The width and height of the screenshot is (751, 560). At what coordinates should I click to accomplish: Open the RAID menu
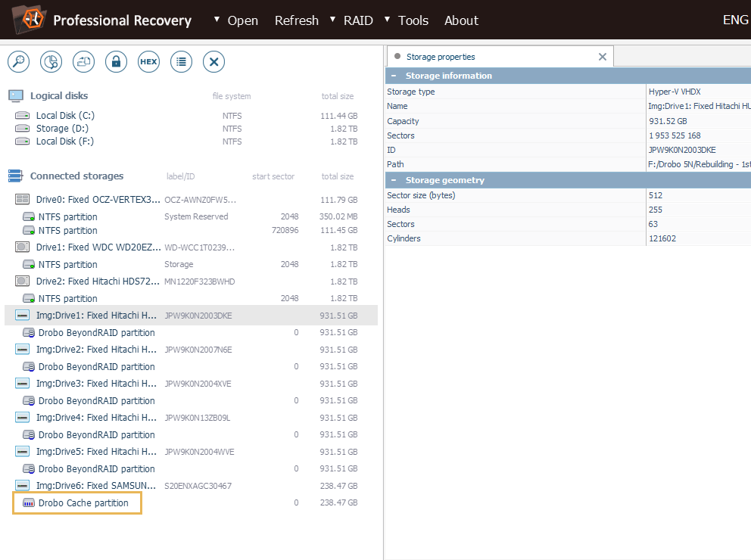[x=358, y=20]
